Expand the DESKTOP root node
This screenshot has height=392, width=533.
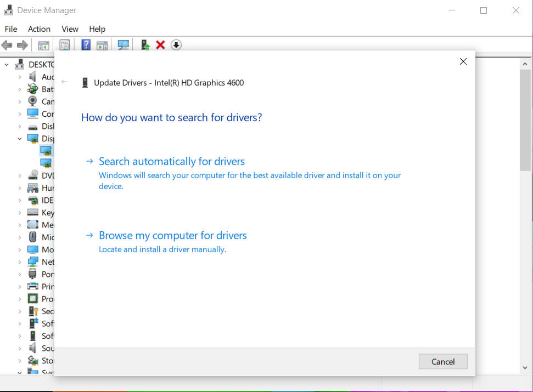tap(5, 64)
